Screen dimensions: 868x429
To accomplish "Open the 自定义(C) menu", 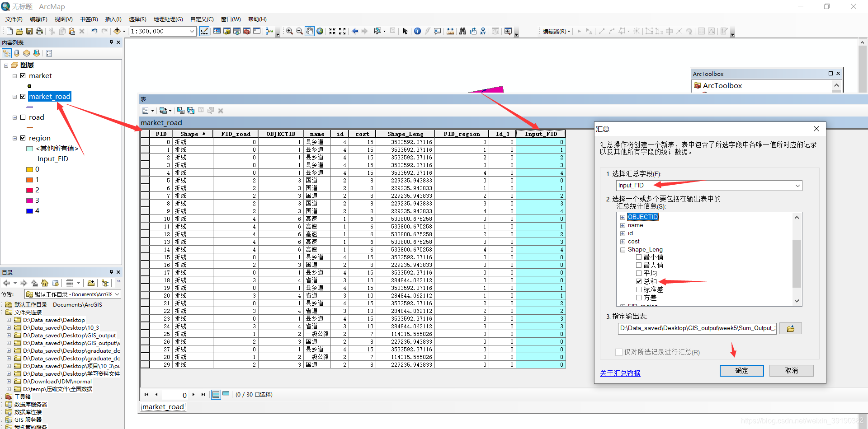I will [x=202, y=19].
